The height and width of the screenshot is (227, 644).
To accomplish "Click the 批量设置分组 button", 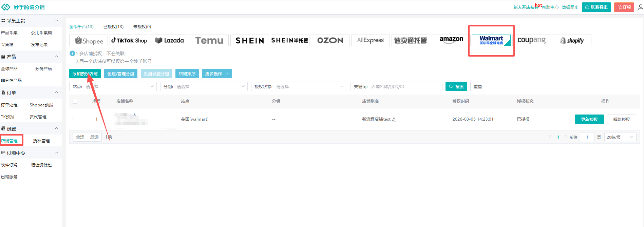I will [x=156, y=74].
